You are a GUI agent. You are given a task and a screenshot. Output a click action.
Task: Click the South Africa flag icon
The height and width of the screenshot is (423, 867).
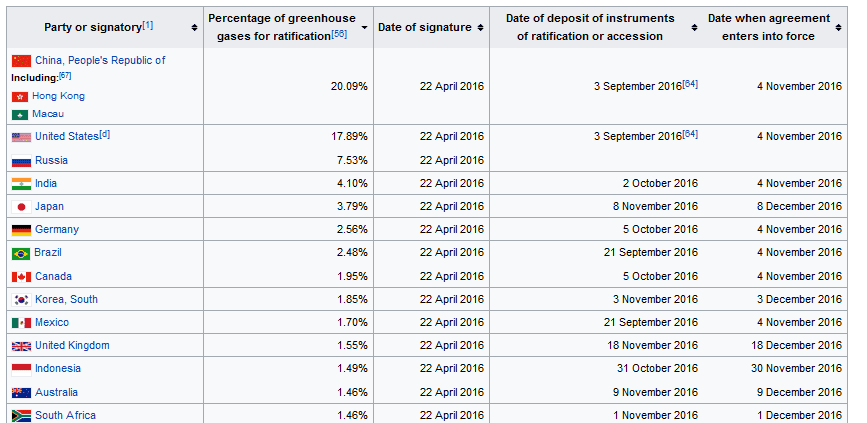[x=22, y=416]
